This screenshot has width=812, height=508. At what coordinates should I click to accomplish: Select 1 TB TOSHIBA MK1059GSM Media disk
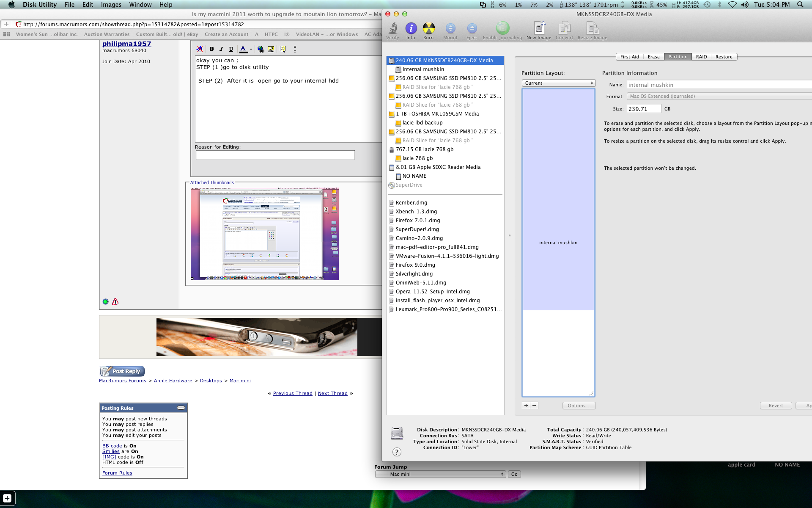pos(445,114)
